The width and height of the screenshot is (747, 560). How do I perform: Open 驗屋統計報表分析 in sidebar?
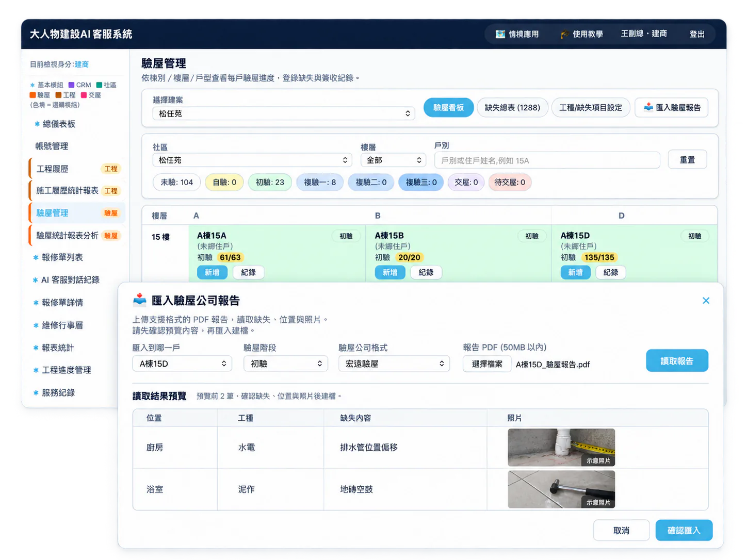pyautogui.click(x=77, y=236)
